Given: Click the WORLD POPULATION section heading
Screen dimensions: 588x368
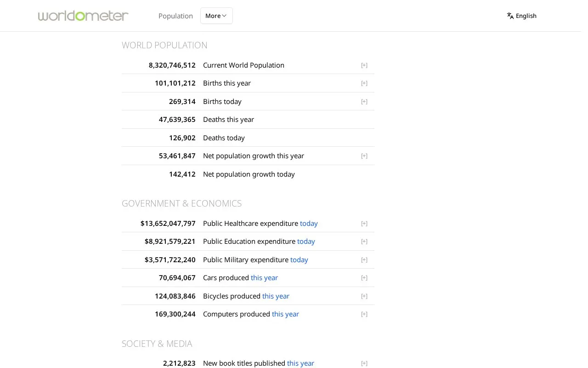Looking at the screenshot, I should (164, 45).
